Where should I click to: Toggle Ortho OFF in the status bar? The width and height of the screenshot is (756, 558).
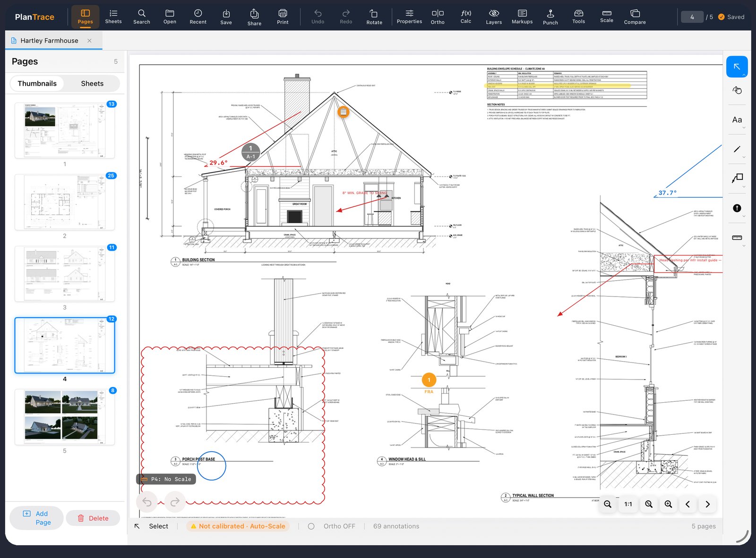click(x=332, y=526)
